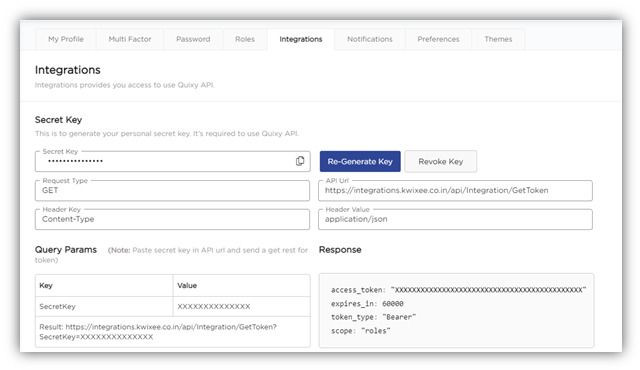Click the API Url field
Image resolution: width=640 pixels, height=370 pixels.
[x=455, y=191]
